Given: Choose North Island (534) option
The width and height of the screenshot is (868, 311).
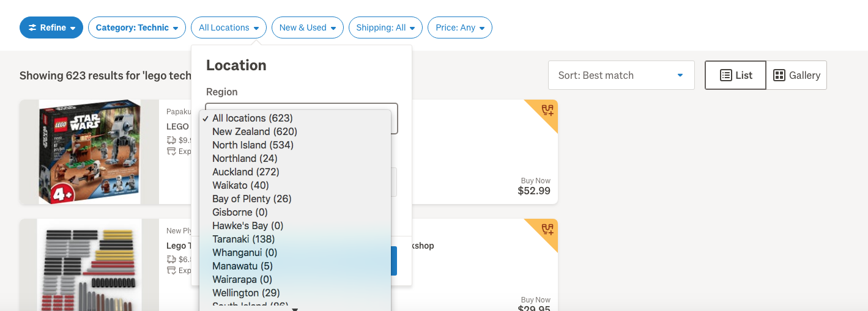Looking at the screenshot, I should click(253, 145).
